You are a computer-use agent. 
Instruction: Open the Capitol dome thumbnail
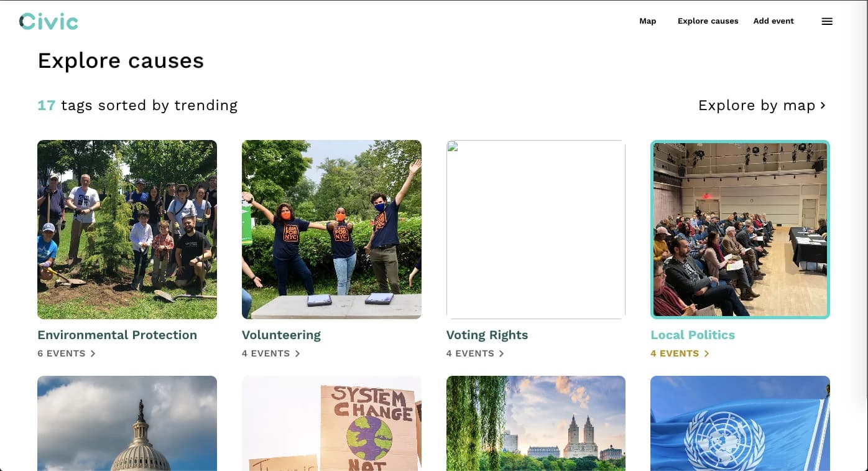pyautogui.click(x=127, y=423)
